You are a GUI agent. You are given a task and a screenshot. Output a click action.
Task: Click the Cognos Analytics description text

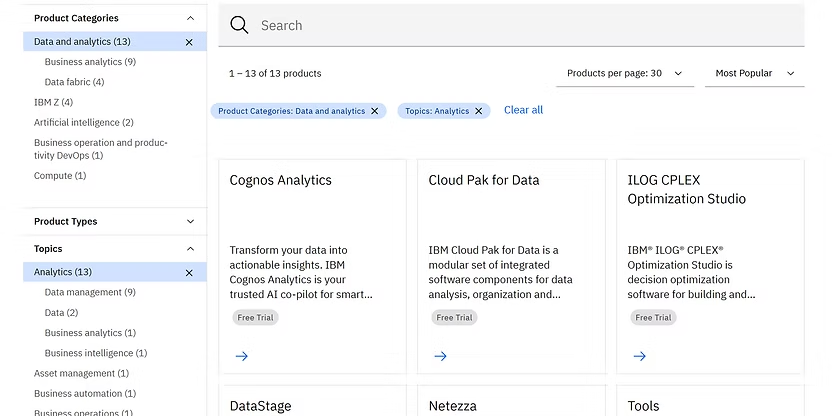tap(301, 272)
